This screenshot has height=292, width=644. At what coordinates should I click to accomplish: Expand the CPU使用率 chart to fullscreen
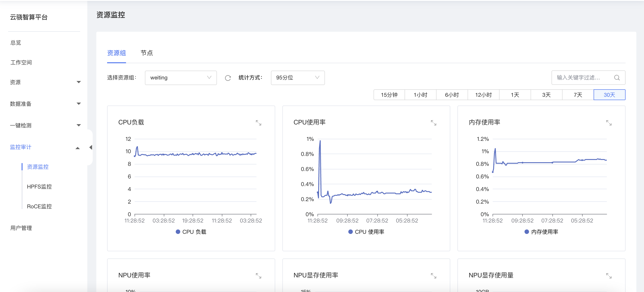[x=434, y=123]
